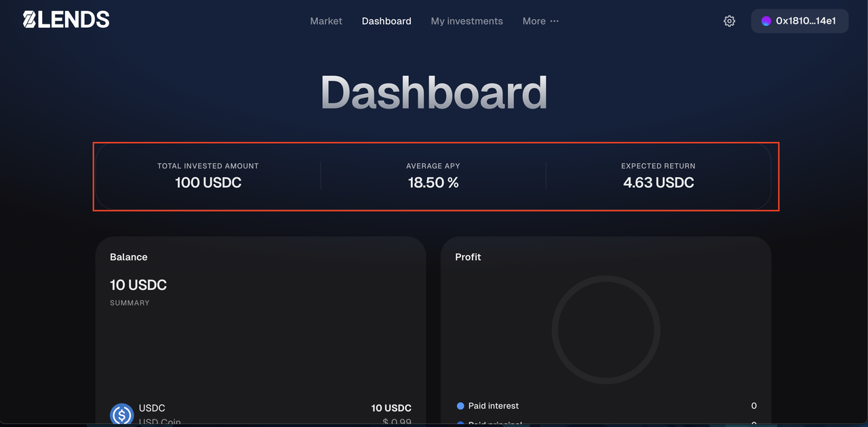Screen dimensions: 868x427
Task: Click the SUMMARY label under the balance
Action: (x=130, y=303)
